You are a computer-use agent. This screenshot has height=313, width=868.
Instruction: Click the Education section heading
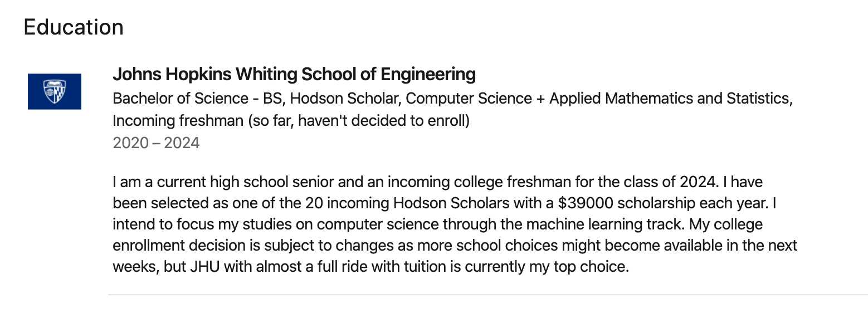74,27
